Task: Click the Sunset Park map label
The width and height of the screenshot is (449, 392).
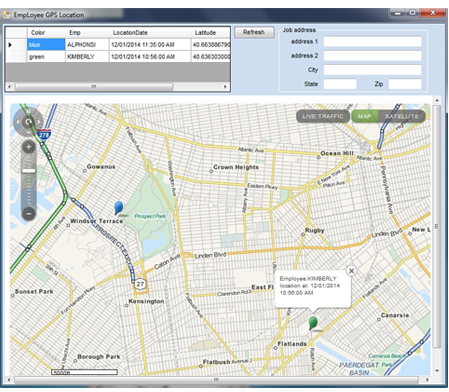Action: [34, 291]
